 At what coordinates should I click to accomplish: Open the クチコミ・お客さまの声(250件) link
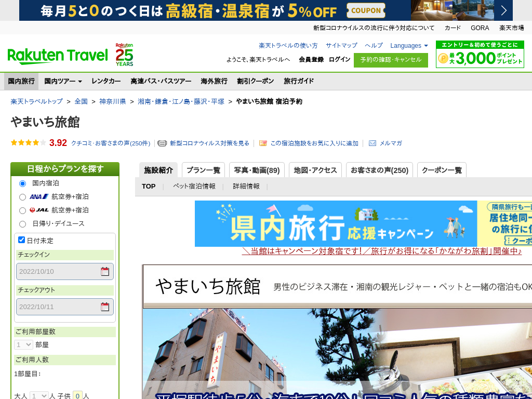click(x=111, y=143)
